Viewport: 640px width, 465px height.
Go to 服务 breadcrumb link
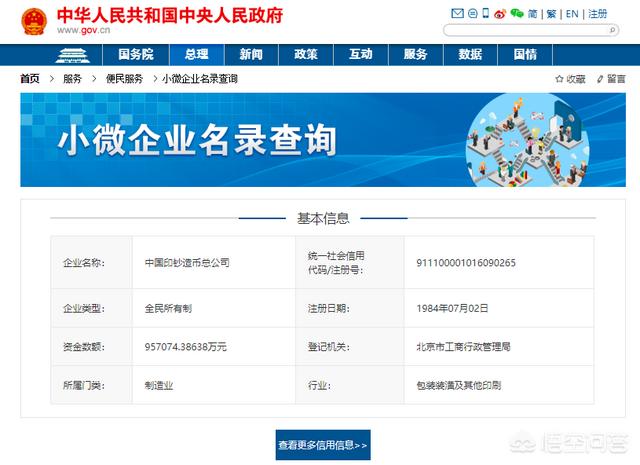(72, 79)
